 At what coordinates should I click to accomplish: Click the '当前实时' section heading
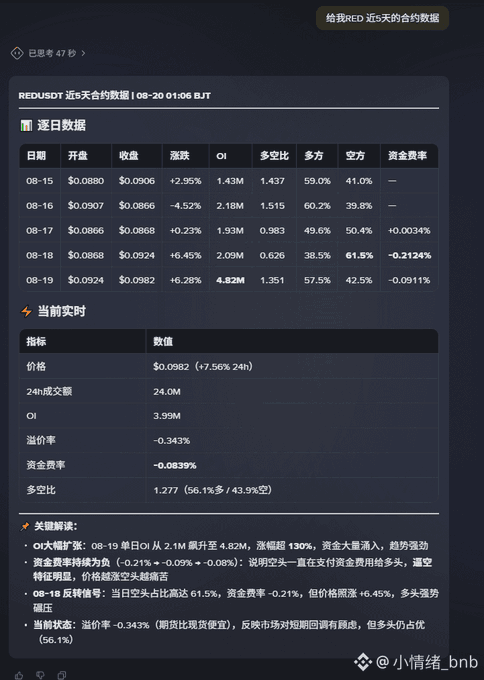pos(62,311)
